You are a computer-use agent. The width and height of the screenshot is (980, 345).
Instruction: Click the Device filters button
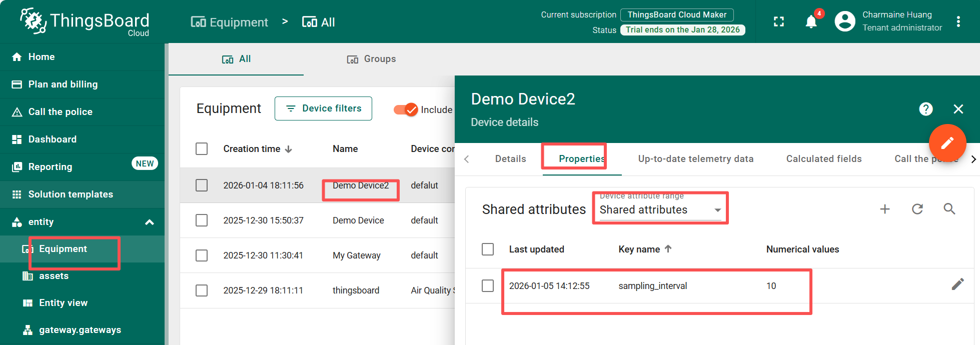point(323,108)
